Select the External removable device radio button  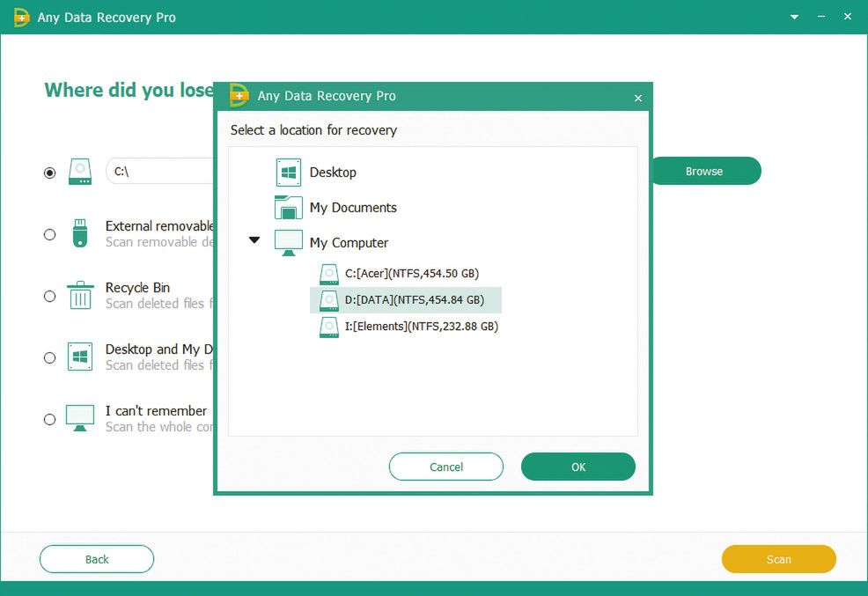tap(50, 235)
